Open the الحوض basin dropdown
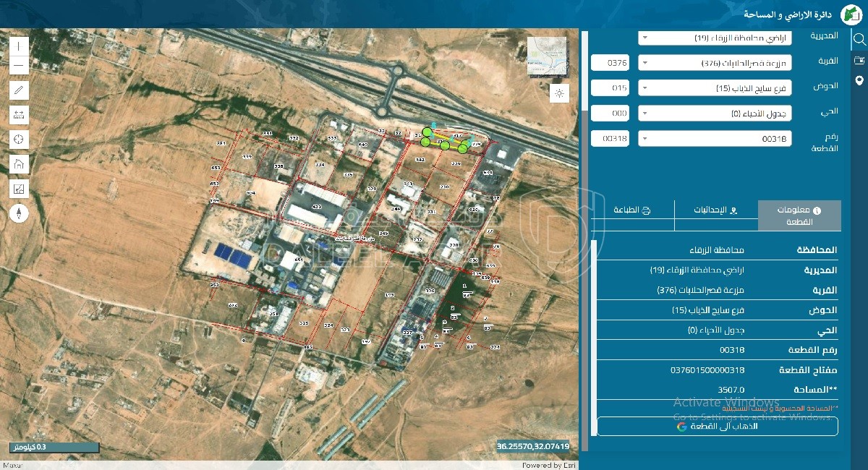 tap(715, 88)
